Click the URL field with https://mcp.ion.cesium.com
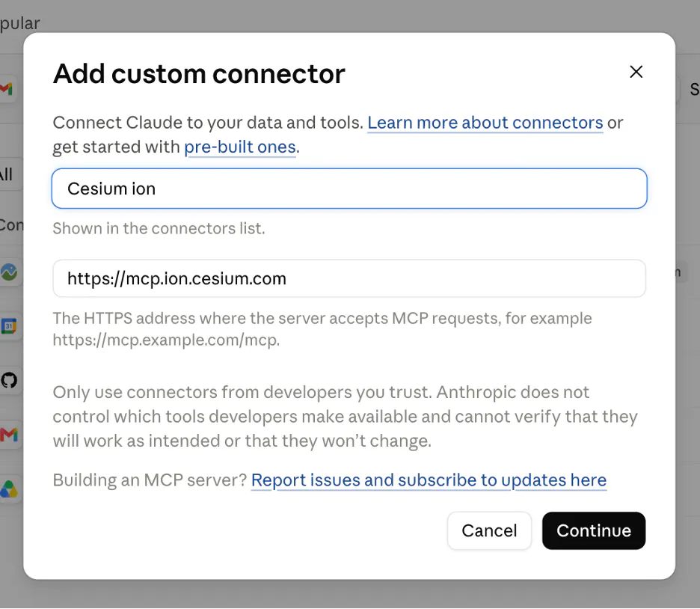Image resolution: width=700 pixels, height=609 pixels. point(349,278)
